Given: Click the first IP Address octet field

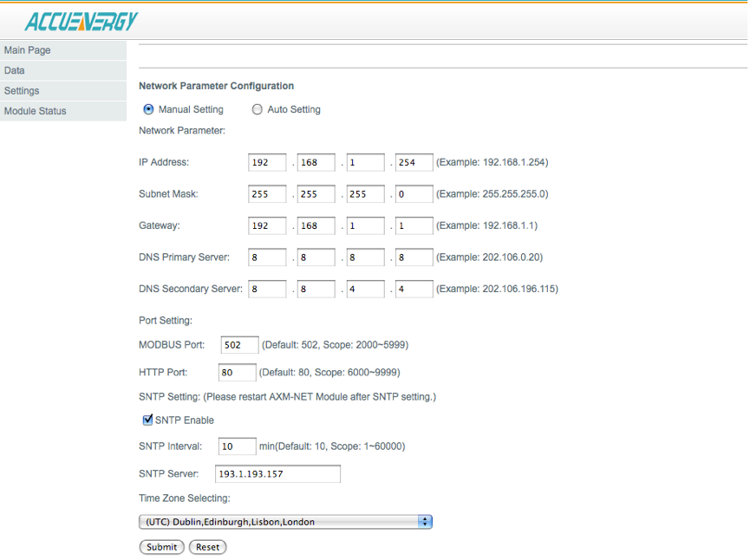Looking at the screenshot, I should 267,162.
